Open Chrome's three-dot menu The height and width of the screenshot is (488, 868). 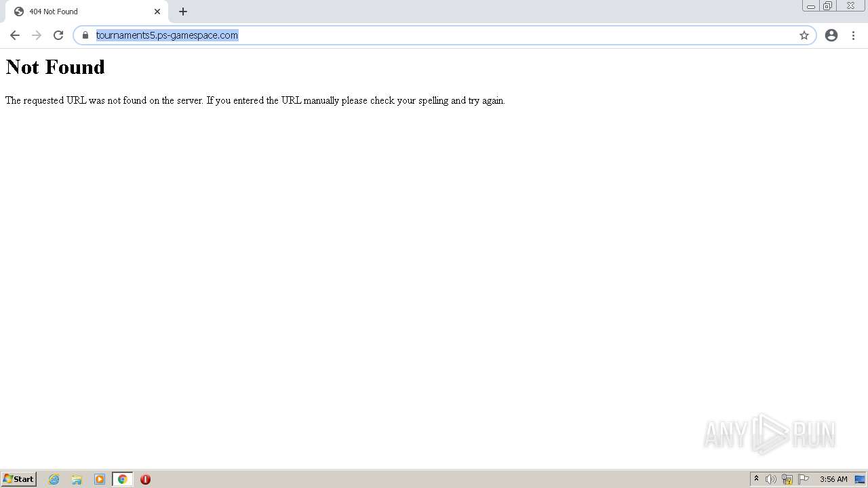[853, 35]
